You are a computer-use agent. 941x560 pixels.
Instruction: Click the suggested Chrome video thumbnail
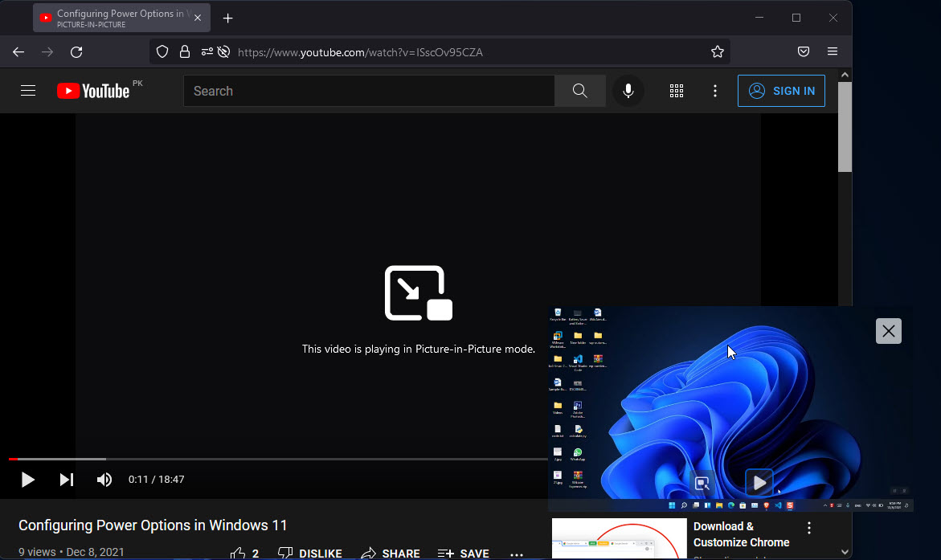620,538
